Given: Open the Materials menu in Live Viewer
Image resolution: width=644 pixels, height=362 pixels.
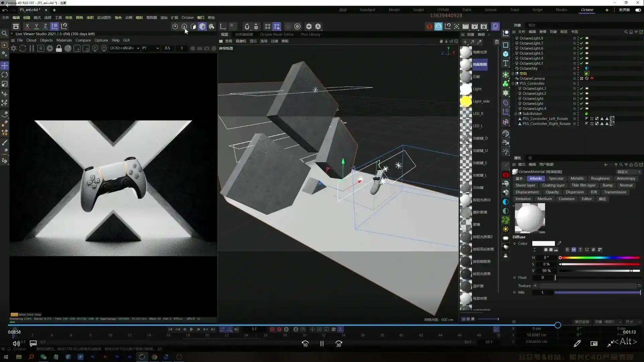Looking at the screenshot, I should coord(64,40).
